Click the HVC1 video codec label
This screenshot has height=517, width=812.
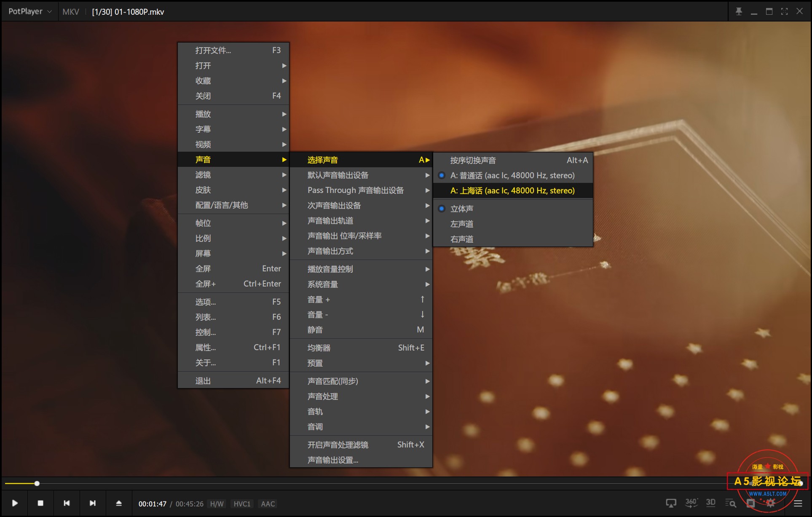(242, 504)
